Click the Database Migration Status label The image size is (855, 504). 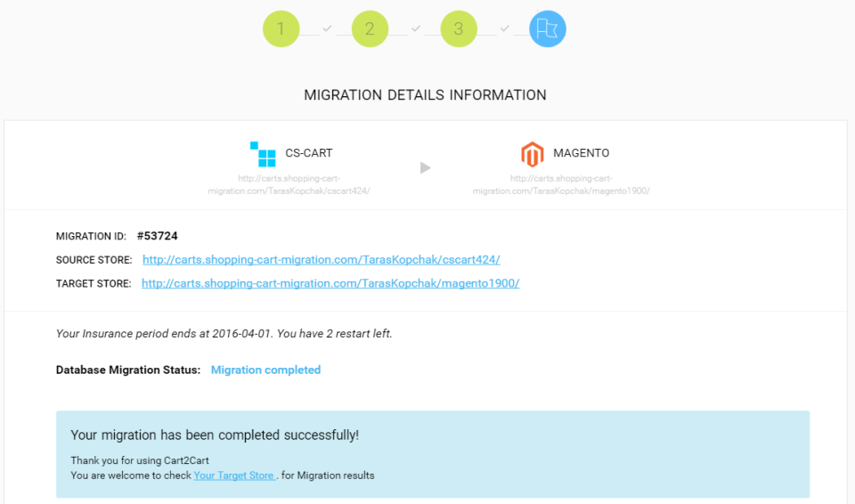click(128, 370)
